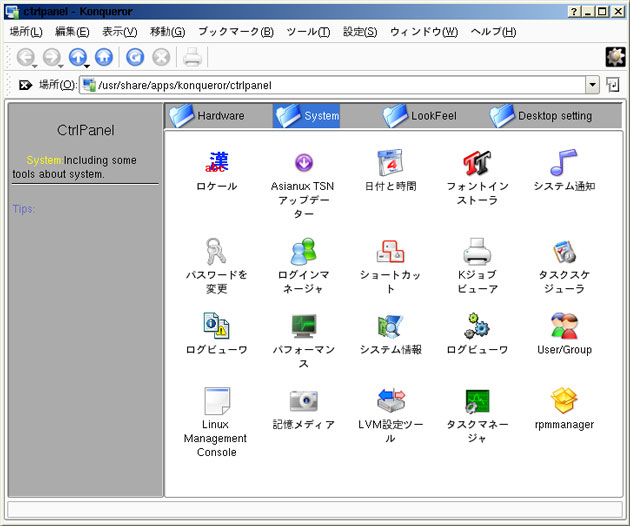Launch the rpmmanager package icon
Screen dimensions: 630x526
(x=564, y=402)
